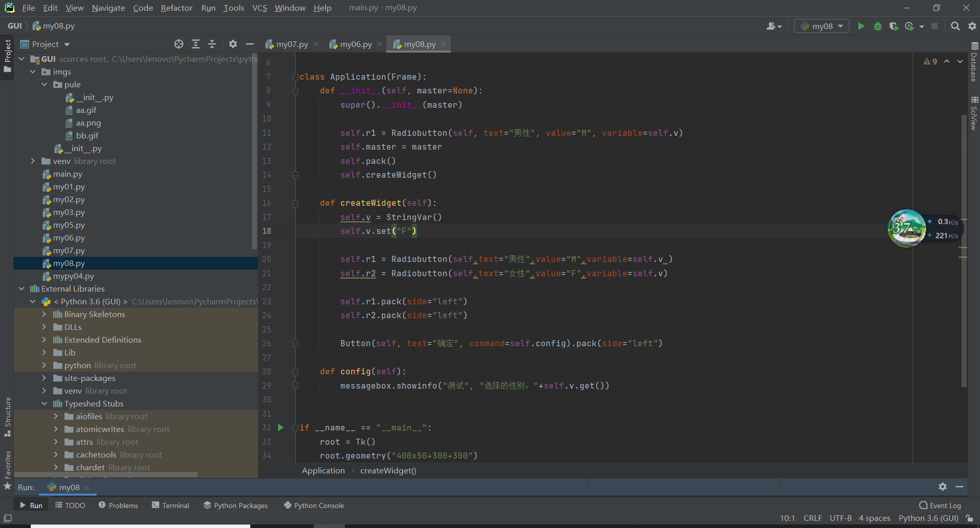Open the SciView side tool window
980x528 pixels.
click(x=974, y=114)
